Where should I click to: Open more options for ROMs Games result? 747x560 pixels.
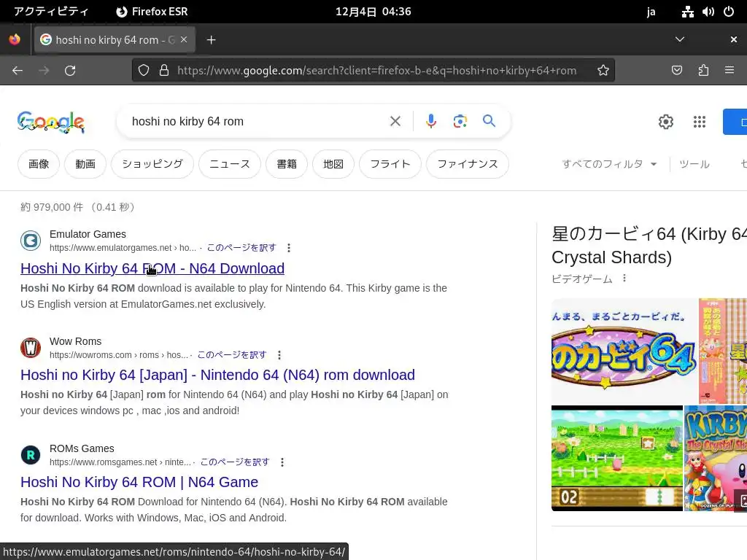click(282, 462)
